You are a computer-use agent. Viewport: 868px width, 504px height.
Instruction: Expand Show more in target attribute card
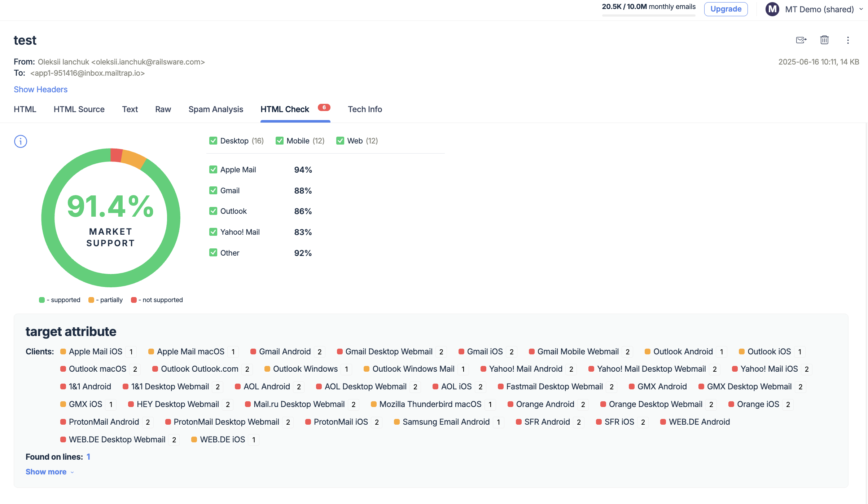tap(46, 472)
